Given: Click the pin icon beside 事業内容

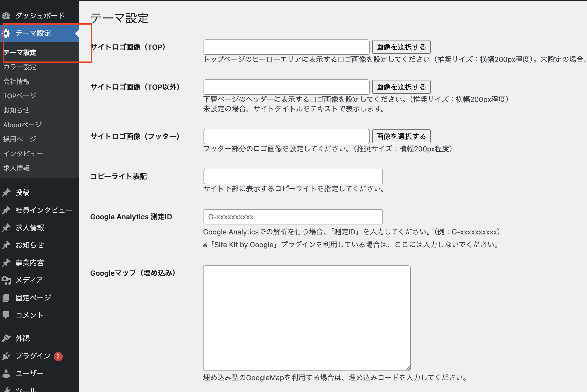Looking at the screenshot, I should click(x=6, y=263).
